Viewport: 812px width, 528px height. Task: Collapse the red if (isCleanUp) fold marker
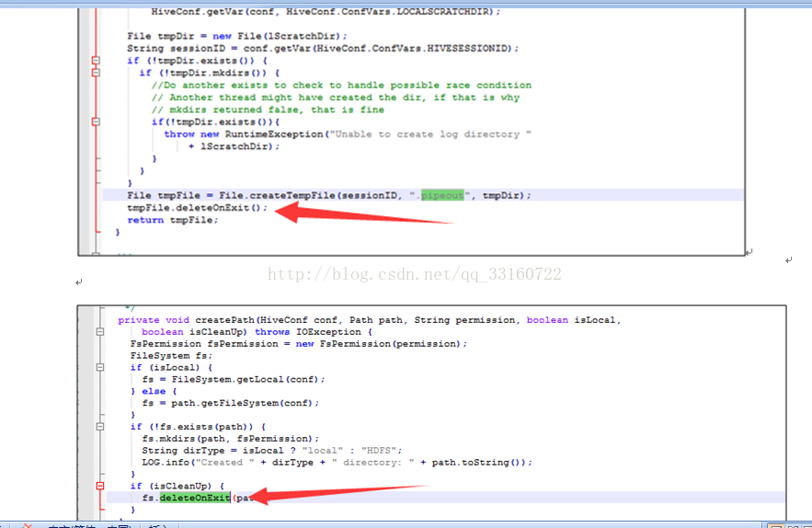pyautogui.click(x=100, y=486)
